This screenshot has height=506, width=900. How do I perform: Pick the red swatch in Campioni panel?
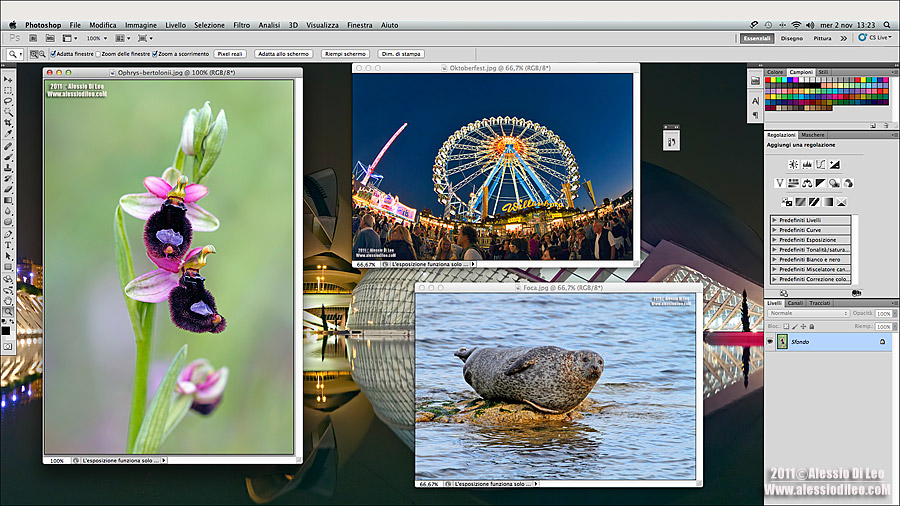(769, 81)
